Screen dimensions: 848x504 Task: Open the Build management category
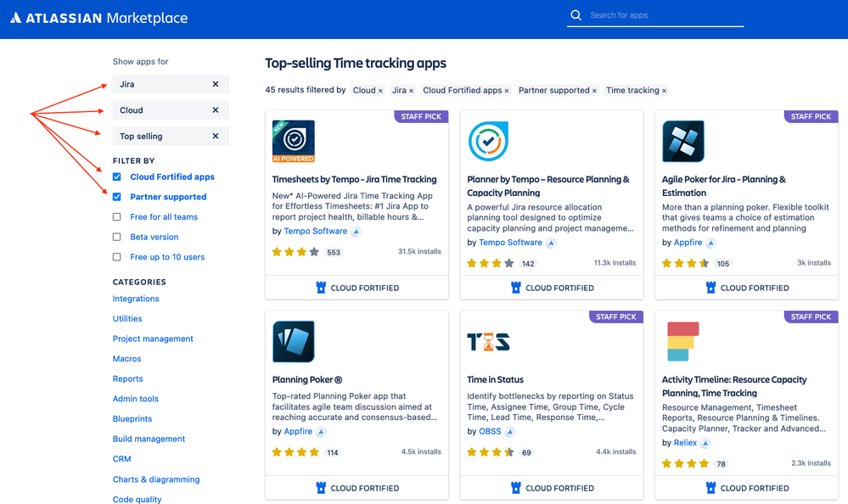click(149, 439)
